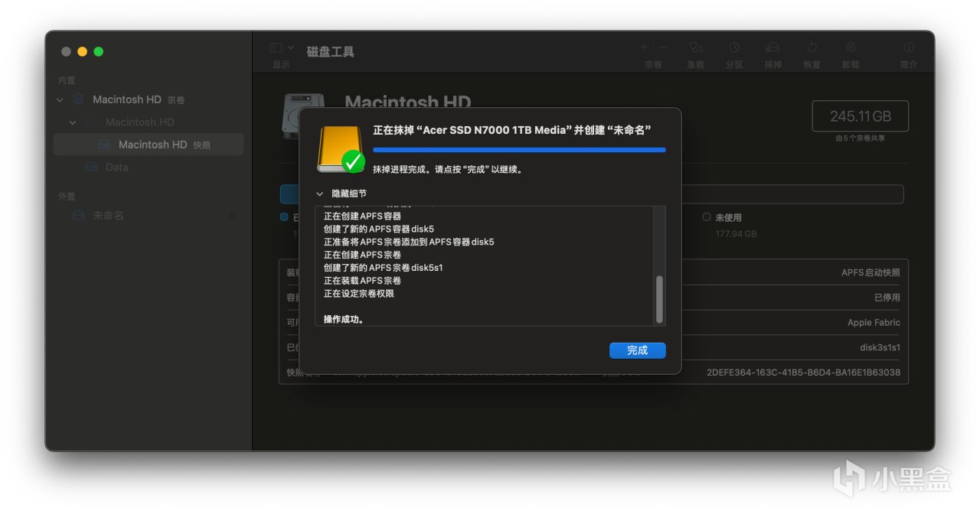The height and width of the screenshot is (511, 980).
Task: Click the grey internal disk image in main pane
Action: [x=290, y=115]
